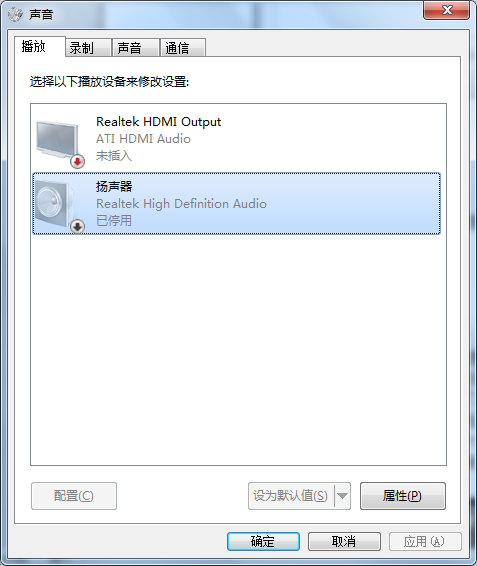Click the 设为默认值(S) button
Image resolution: width=477 pixels, height=566 pixels.
coord(291,496)
